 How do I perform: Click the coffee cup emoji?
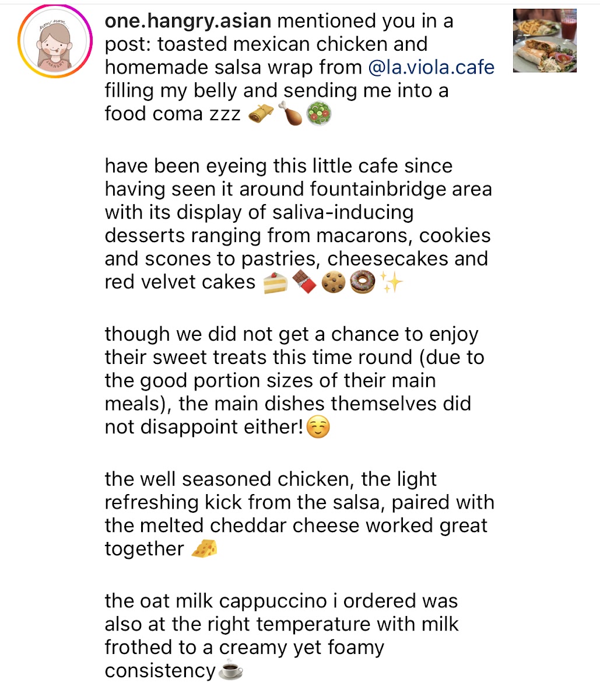pyautogui.click(x=230, y=671)
